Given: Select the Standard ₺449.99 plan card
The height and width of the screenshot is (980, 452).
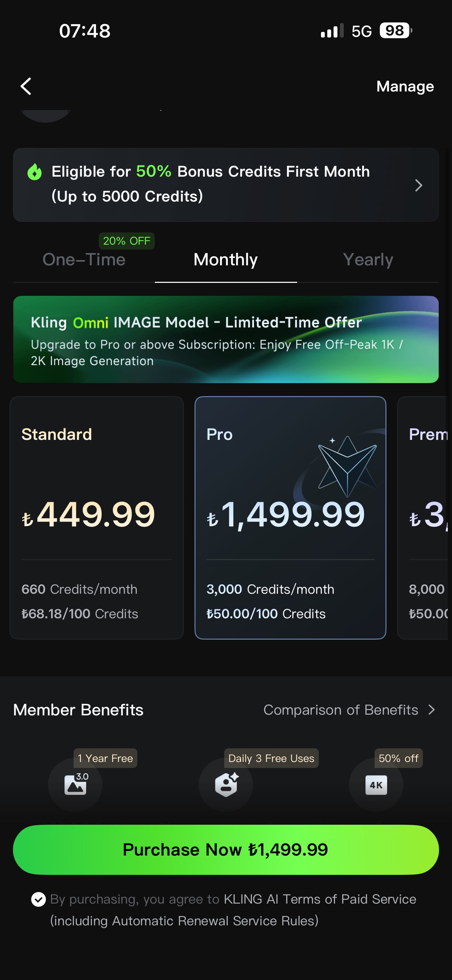Looking at the screenshot, I should coord(97,518).
